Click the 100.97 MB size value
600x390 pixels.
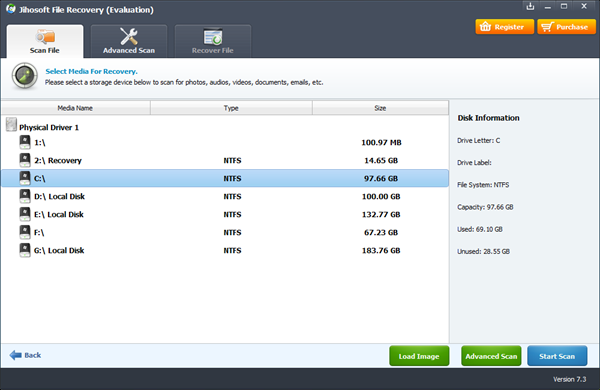381,142
